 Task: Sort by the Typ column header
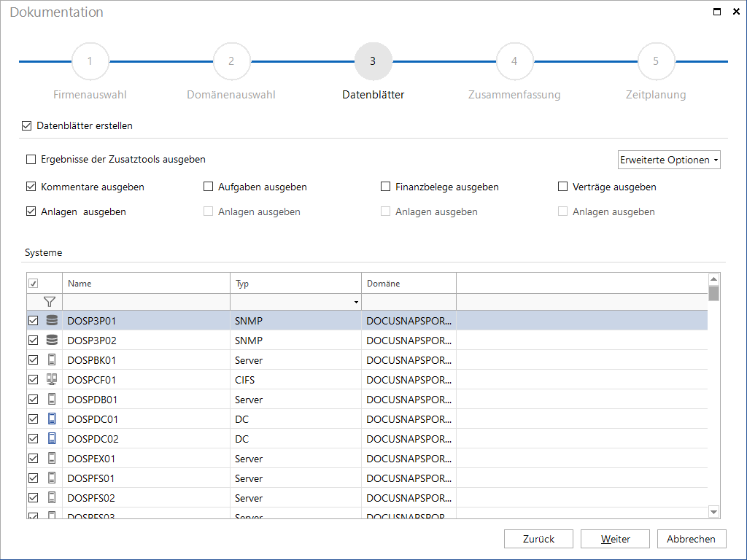click(x=296, y=284)
